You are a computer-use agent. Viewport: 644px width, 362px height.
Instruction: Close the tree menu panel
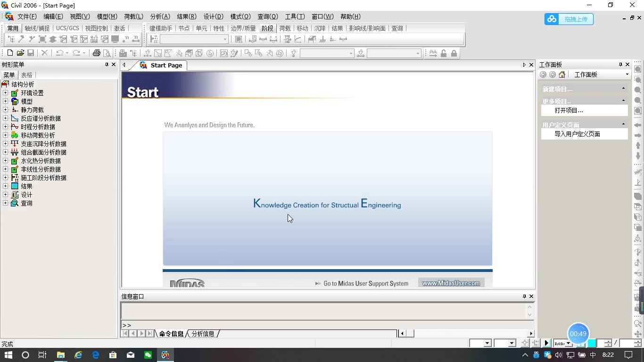coord(114,65)
